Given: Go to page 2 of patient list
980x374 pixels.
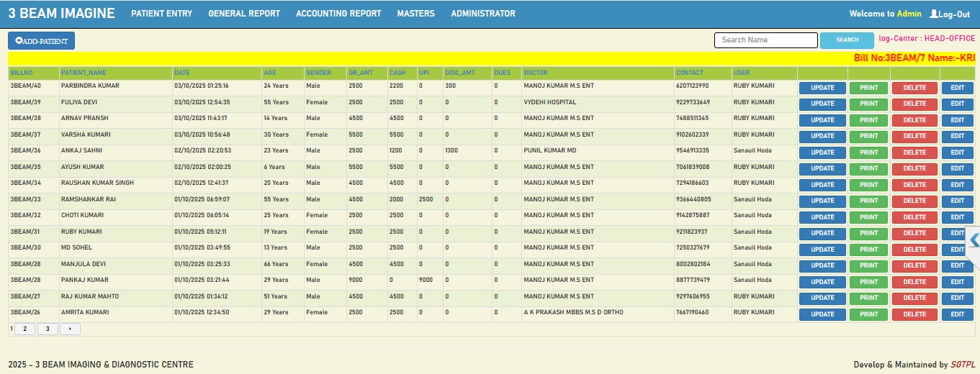Looking at the screenshot, I should pyautogui.click(x=24, y=329).
